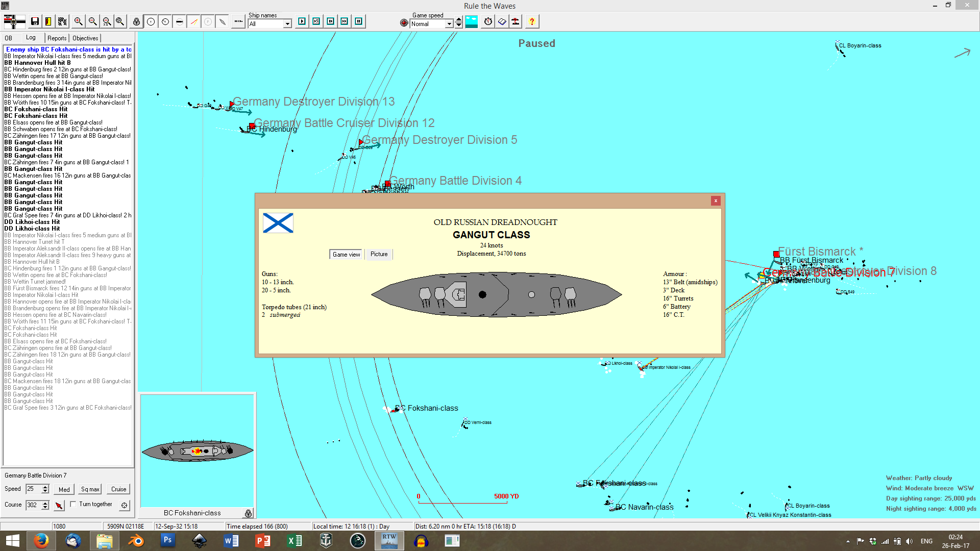Click the save game floppy disk icon
The height and width of the screenshot is (551, 980).
(x=35, y=21)
